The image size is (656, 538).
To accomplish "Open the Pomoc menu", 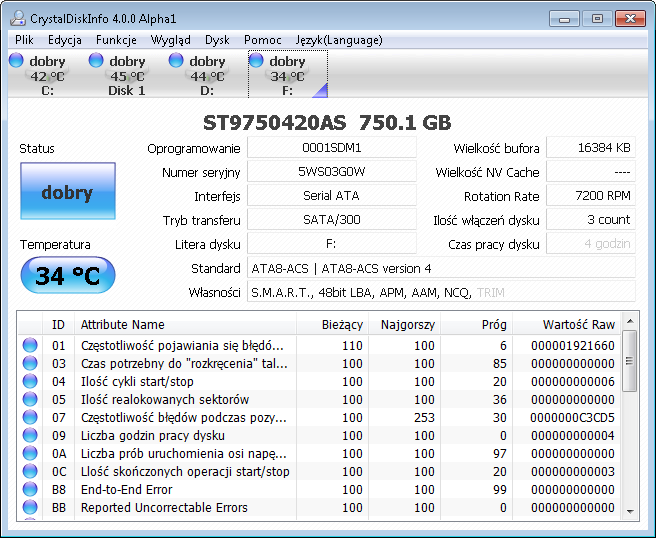I will point(263,40).
